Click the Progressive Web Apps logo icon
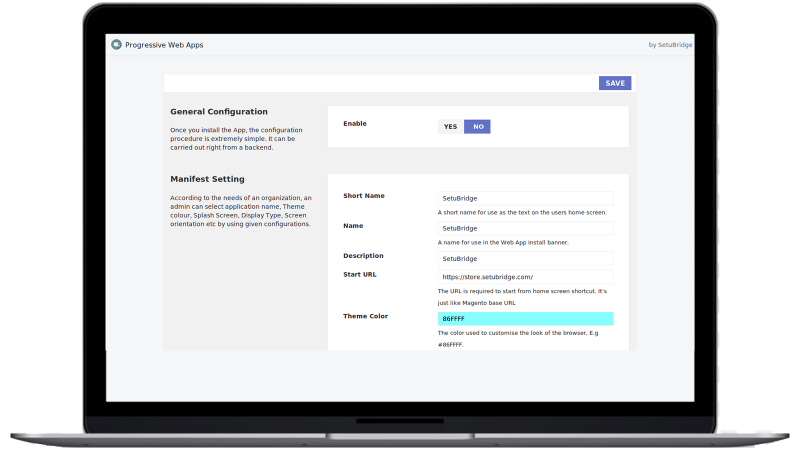 (116, 45)
